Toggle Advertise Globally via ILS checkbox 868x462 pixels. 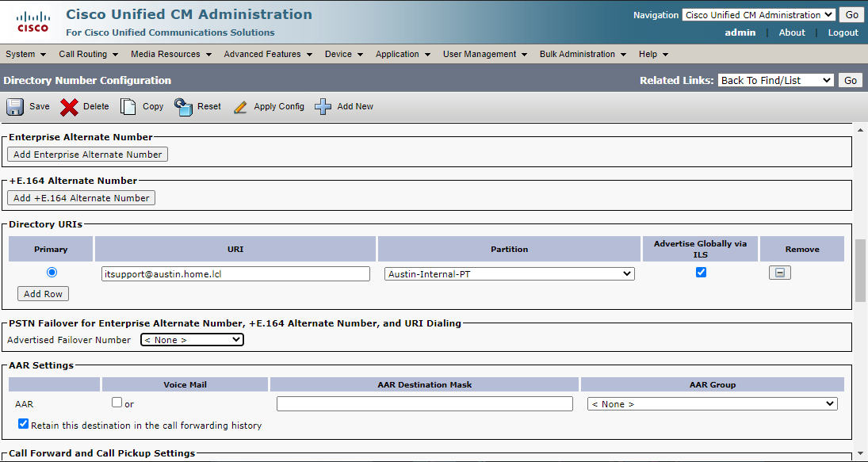[x=701, y=273]
